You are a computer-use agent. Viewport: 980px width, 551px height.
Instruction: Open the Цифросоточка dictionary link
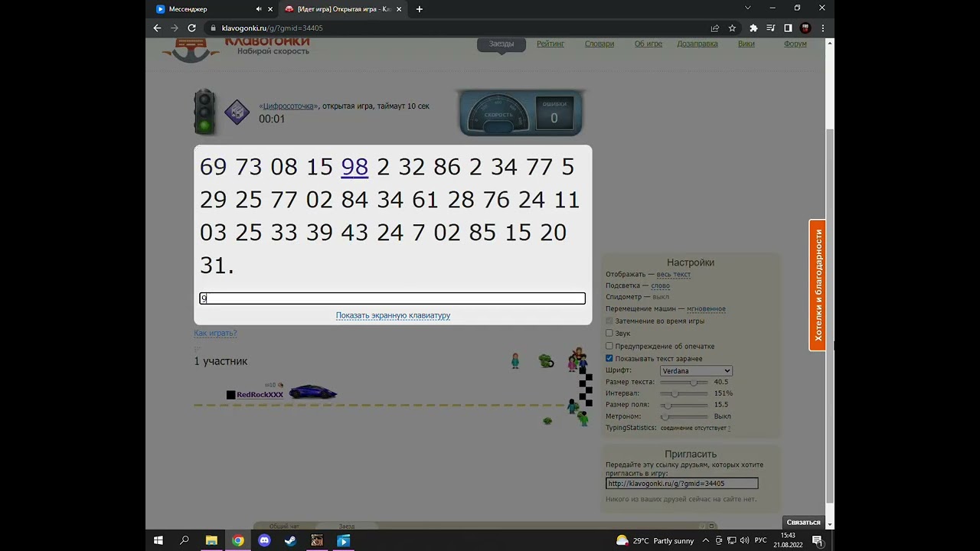click(x=289, y=106)
